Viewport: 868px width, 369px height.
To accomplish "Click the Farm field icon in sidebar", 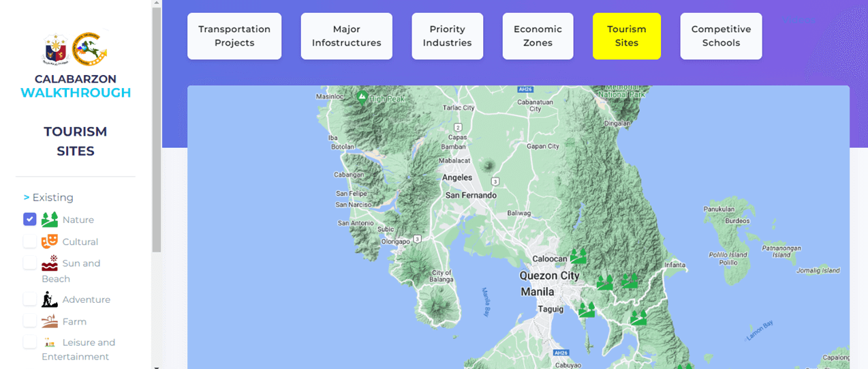I will point(49,321).
